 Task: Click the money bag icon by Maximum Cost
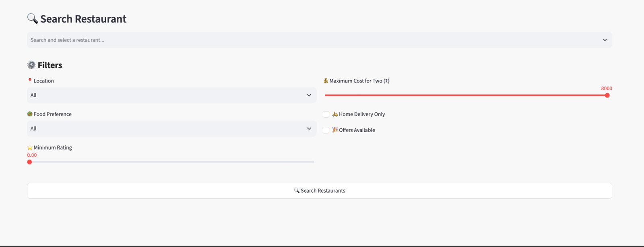pos(326,81)
